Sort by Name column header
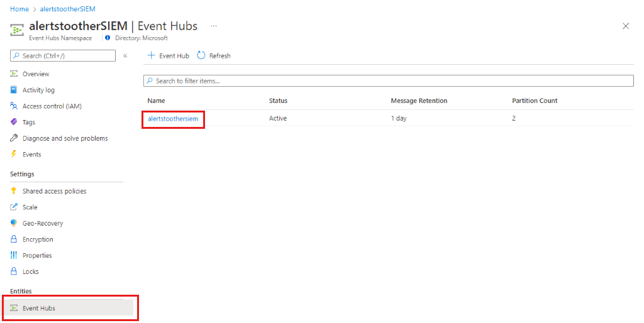 [156, 101]
